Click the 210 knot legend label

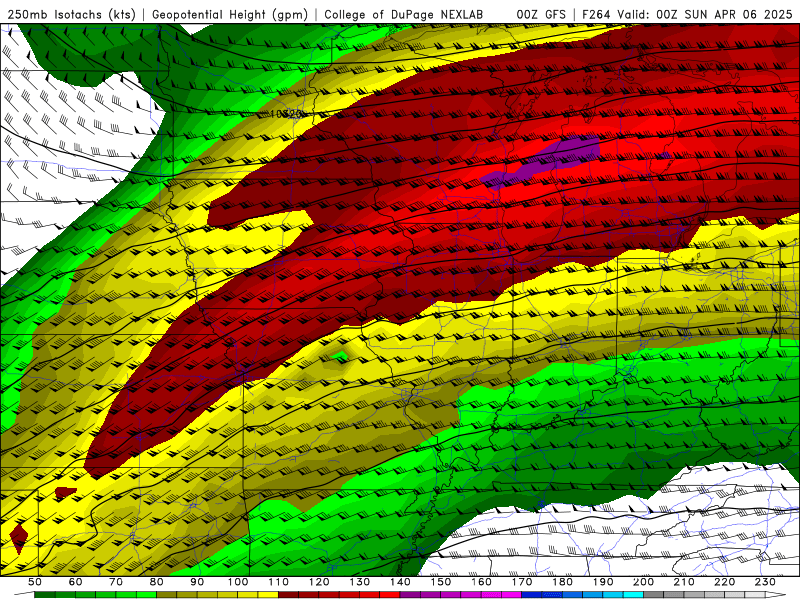[x=685, y=582]
